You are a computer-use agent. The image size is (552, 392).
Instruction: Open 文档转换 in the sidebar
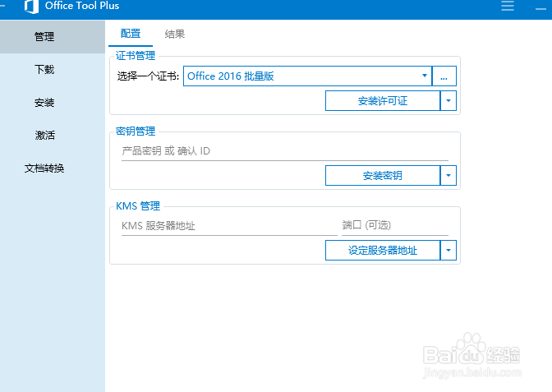(x=53, y=168)
